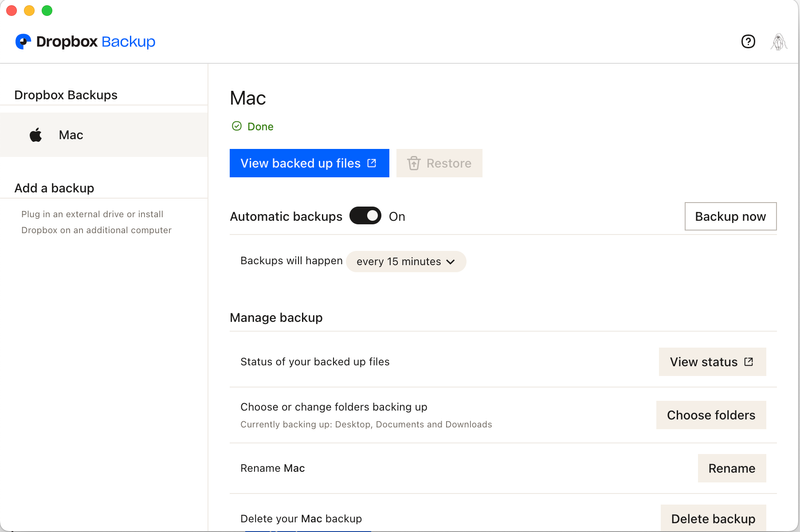Turn off the Automatic backups toggle
This screenshot has width=800, height=532.
tap(365, 216)
